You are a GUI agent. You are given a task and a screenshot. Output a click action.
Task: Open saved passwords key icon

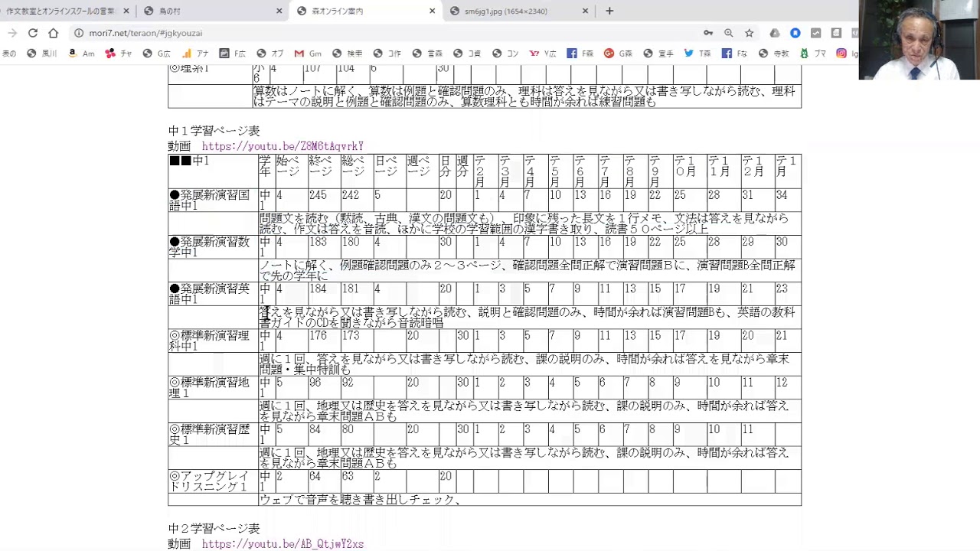click(708, 33)
